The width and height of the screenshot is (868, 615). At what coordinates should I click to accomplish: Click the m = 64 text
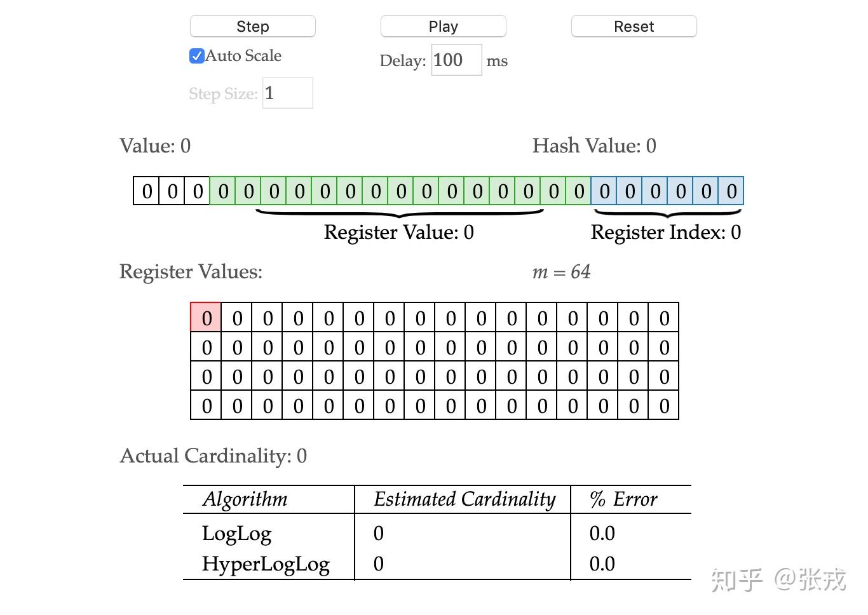click(x=561, y=272)
